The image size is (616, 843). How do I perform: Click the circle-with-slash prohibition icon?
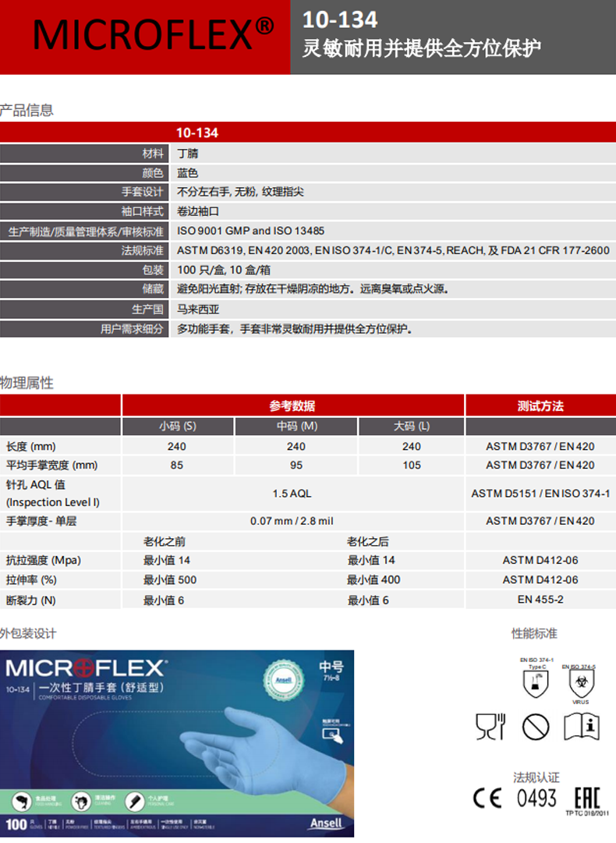pyautogui.click(x=536, y=727)
